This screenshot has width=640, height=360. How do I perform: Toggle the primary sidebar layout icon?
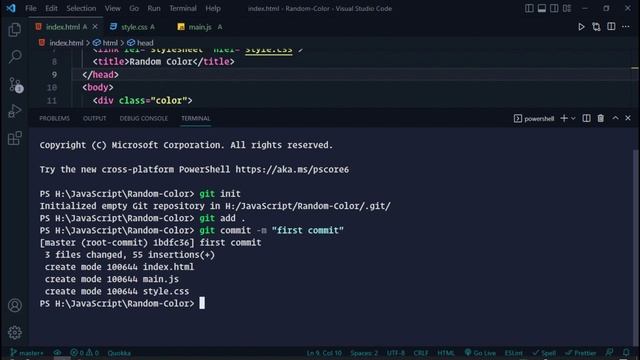coord(529,8)
